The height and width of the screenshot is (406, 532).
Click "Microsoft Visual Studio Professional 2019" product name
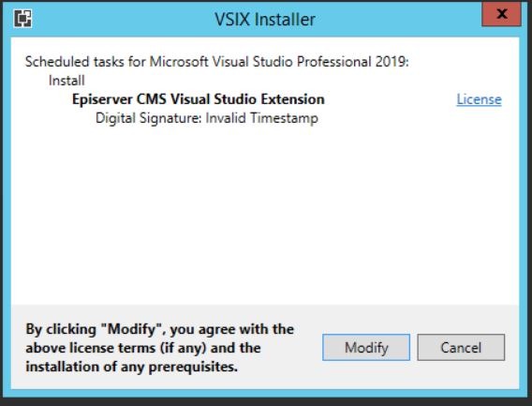coord(277,62)
